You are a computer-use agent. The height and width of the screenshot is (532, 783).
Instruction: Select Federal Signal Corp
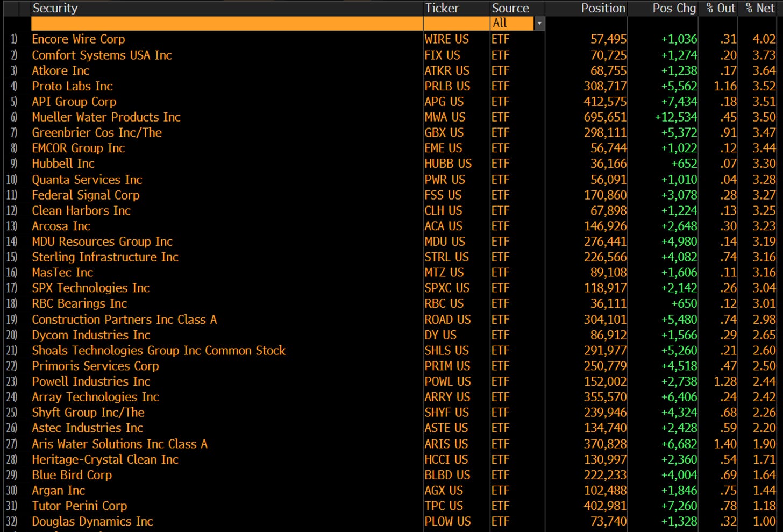pyautogui.click(x=86, y=195)
